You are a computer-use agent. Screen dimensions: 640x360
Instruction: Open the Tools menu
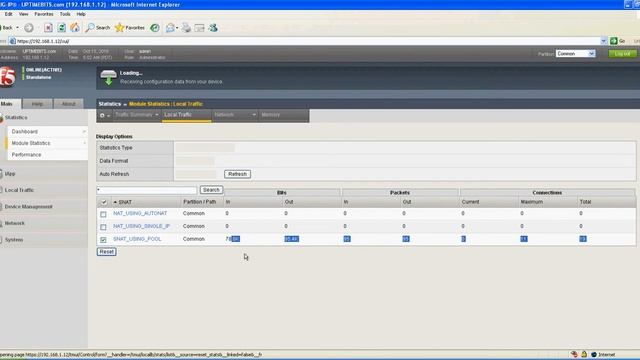pyautogui.click(x=65, y=14)
